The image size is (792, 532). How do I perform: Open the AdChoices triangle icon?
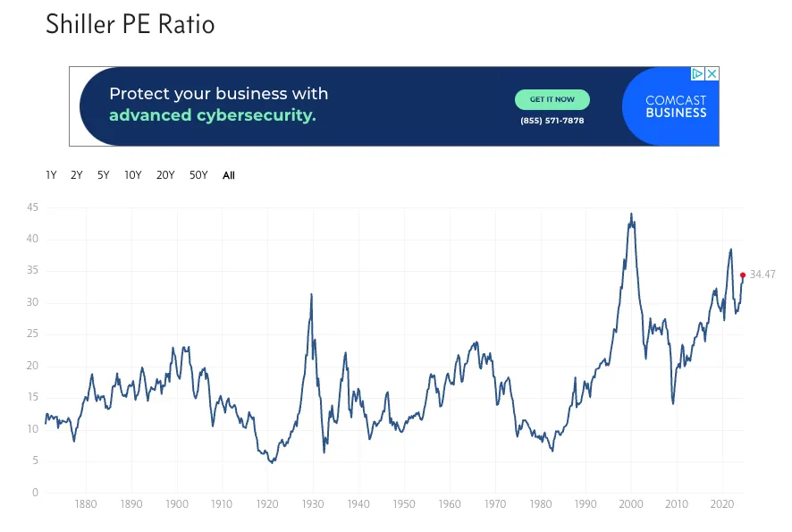[x=697, y=73]
